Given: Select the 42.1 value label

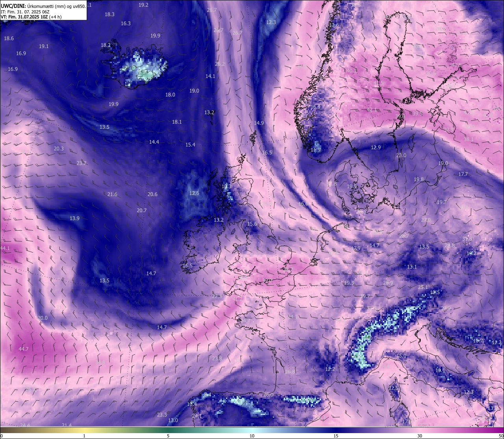Looking at the screenshot, I should point(372,109).
